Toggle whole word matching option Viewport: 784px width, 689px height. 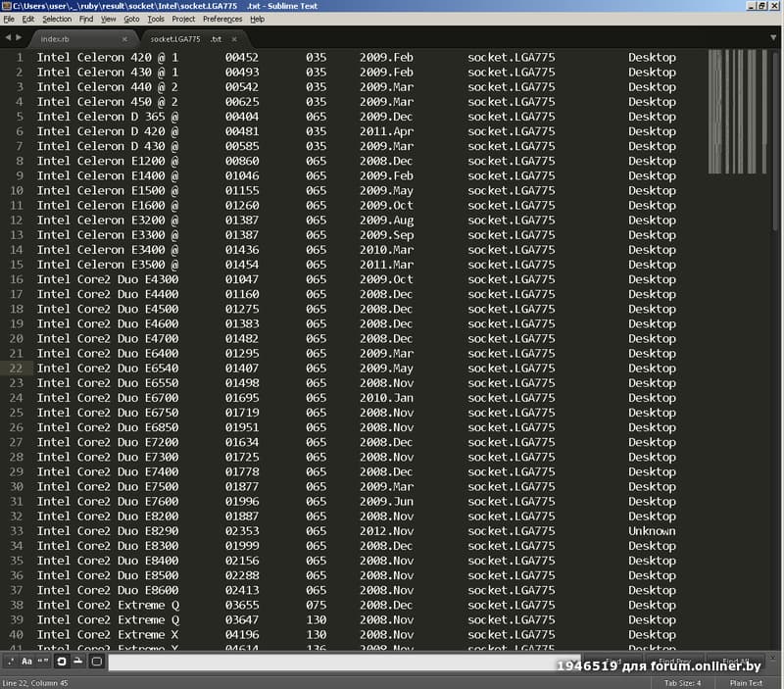(43, 662)
